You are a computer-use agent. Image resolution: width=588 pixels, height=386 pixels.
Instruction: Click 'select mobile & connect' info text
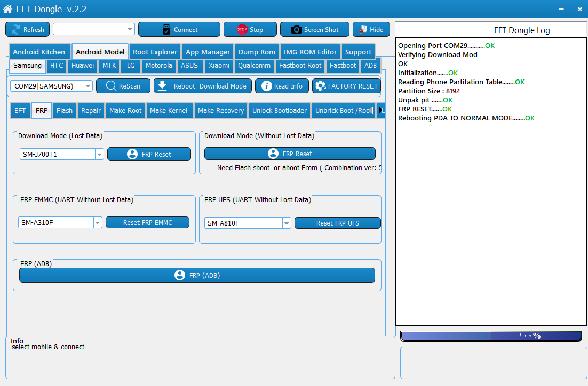[x=48, y=347]
